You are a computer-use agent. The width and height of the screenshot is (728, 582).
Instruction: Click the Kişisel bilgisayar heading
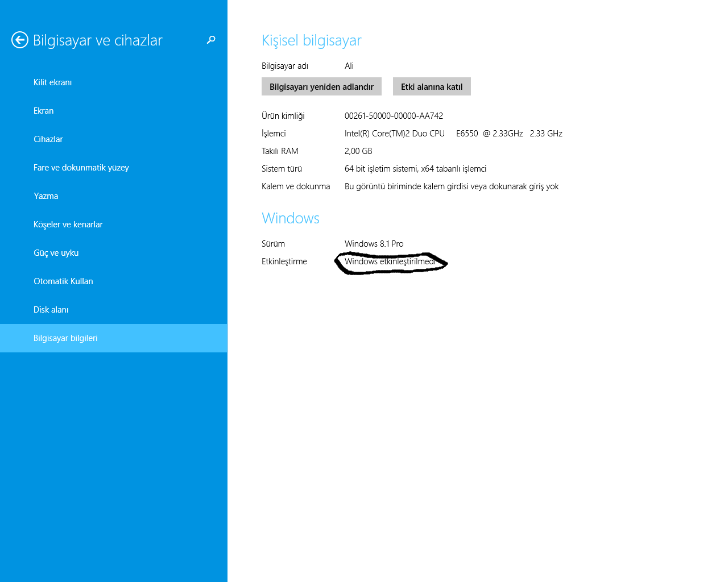[312, 40]
